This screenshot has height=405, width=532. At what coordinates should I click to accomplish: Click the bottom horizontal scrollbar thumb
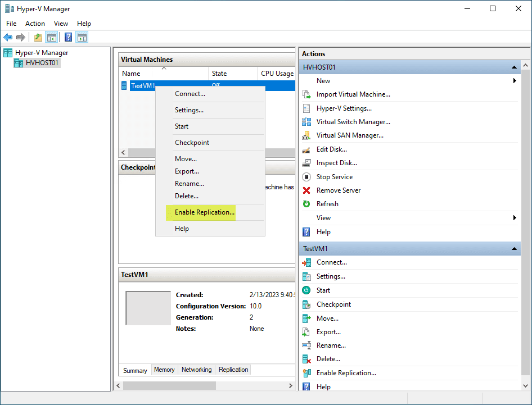tap(169, 386)
